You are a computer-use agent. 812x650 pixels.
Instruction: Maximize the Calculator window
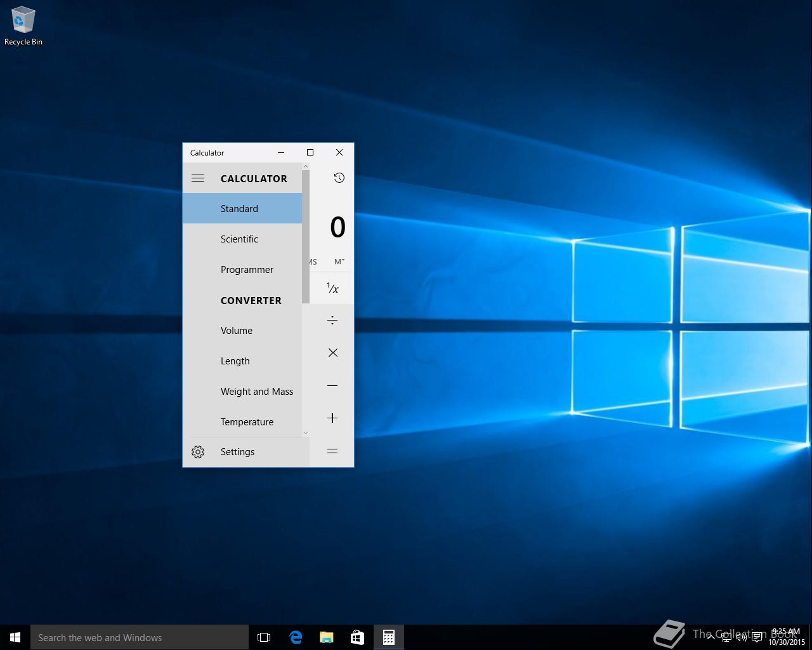point(310,152)
